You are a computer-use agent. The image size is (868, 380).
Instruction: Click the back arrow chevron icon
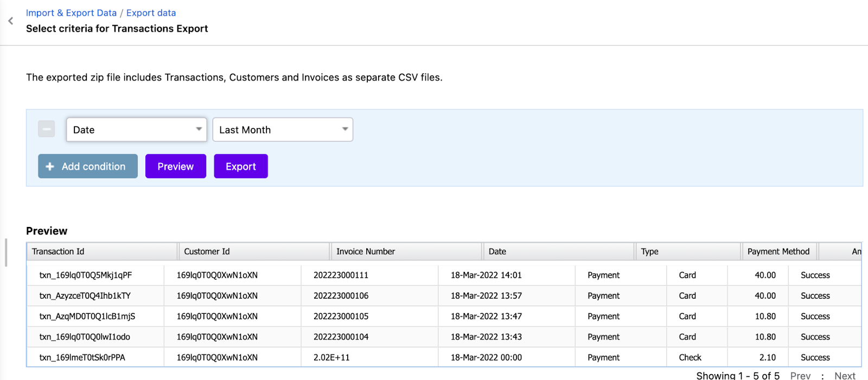(10, 21)
